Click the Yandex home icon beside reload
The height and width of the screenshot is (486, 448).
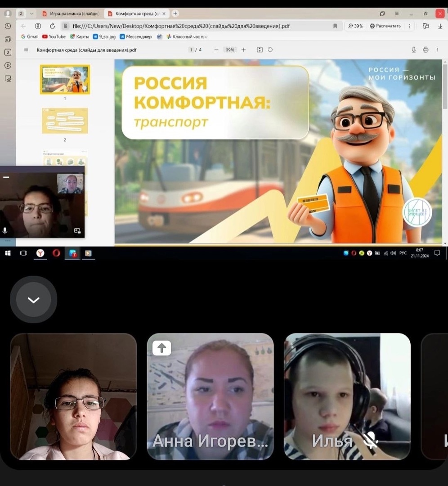click(38, 26)
